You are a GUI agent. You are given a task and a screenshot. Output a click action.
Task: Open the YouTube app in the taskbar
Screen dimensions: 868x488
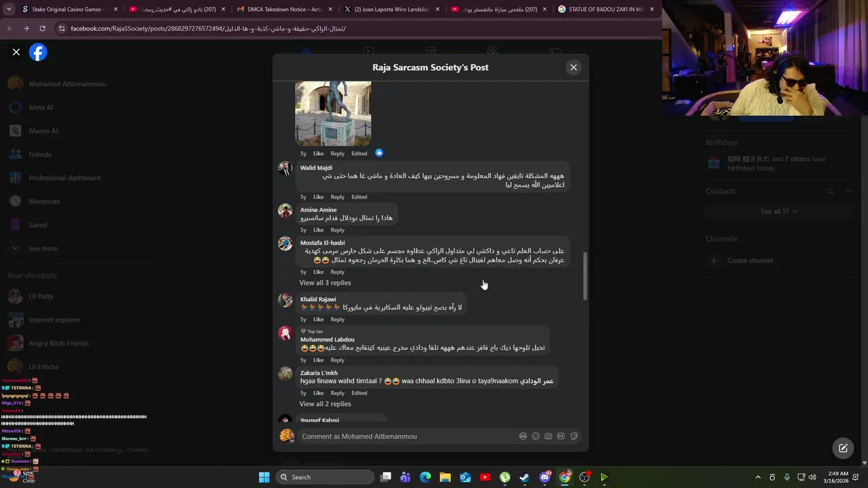click(485, 477)
